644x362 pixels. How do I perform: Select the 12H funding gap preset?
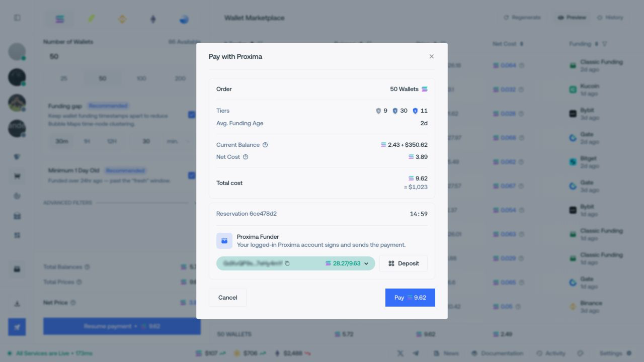tap(112, 141)
